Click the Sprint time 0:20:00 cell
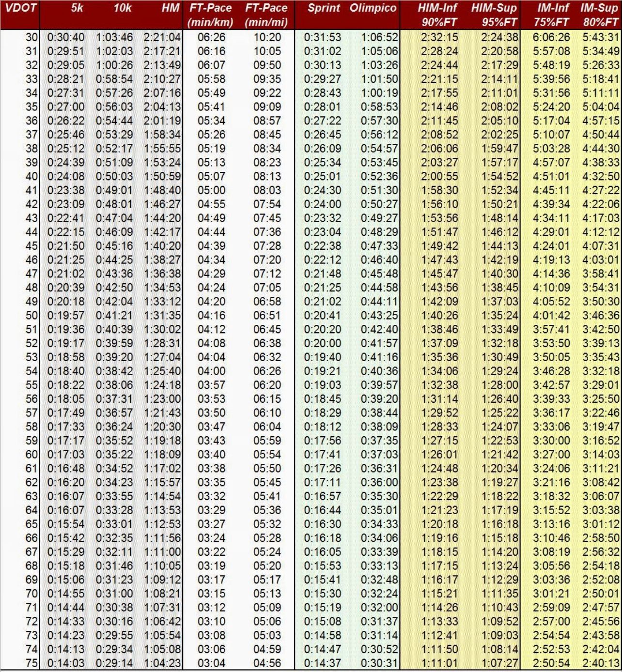Viewport: 622px width, 672px height. tap(322, 343)
